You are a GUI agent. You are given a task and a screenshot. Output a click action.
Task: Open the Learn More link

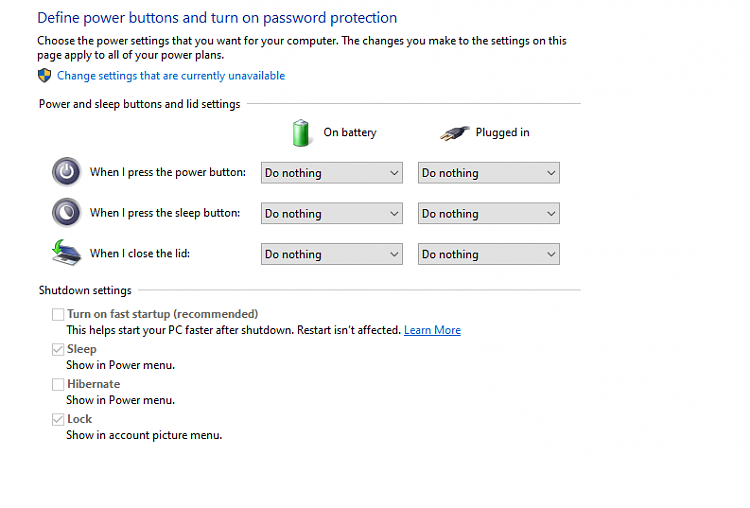pos(432,330)
